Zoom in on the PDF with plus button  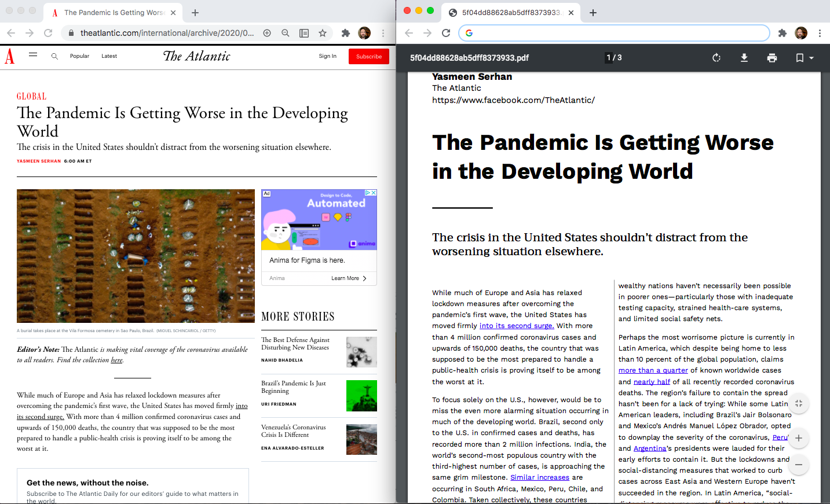(x=799, y=438)
